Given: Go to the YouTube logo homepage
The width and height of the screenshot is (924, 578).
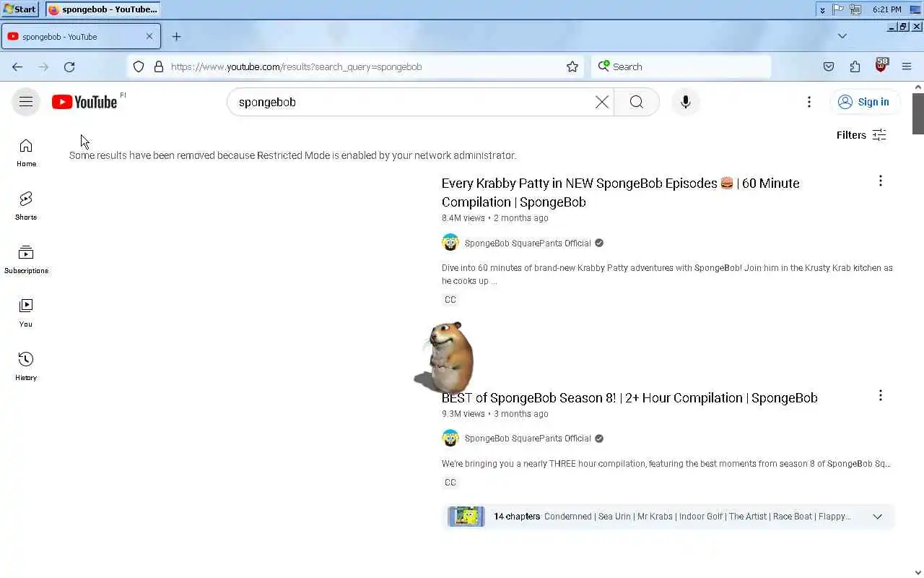Looking at the screenshot, I should click(x=84, y=102).
